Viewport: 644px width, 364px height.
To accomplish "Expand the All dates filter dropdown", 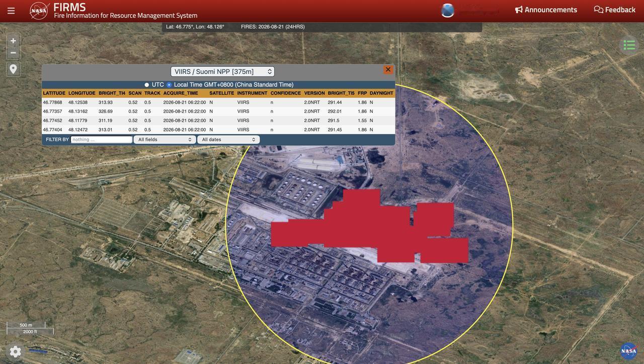I will [228, 140].
